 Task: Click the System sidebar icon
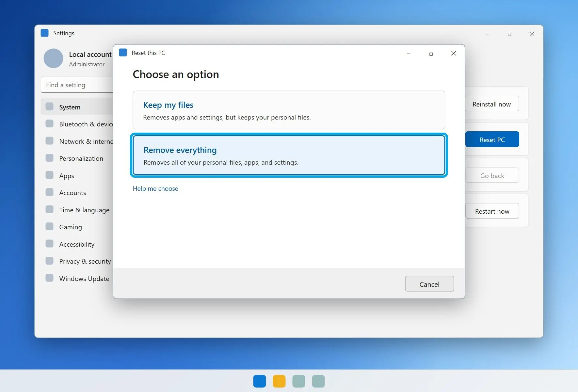tap(50, 106)
